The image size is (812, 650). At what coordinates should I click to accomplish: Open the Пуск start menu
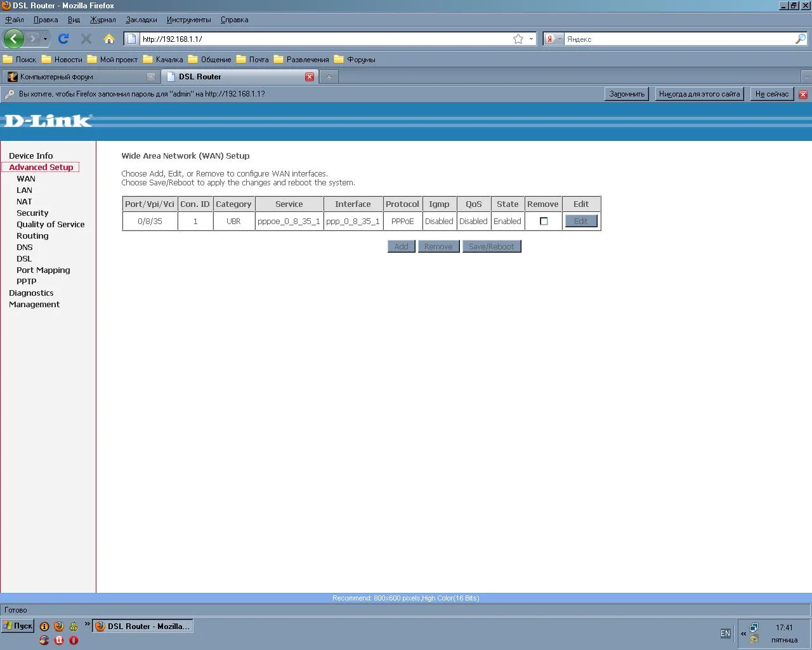(x=18, y=626)
